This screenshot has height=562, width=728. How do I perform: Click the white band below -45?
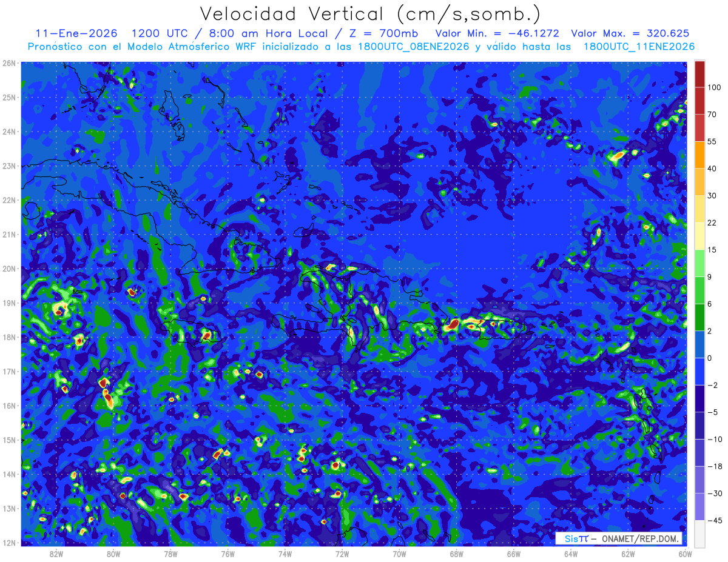pyautogui.click(x=699, y=534)
